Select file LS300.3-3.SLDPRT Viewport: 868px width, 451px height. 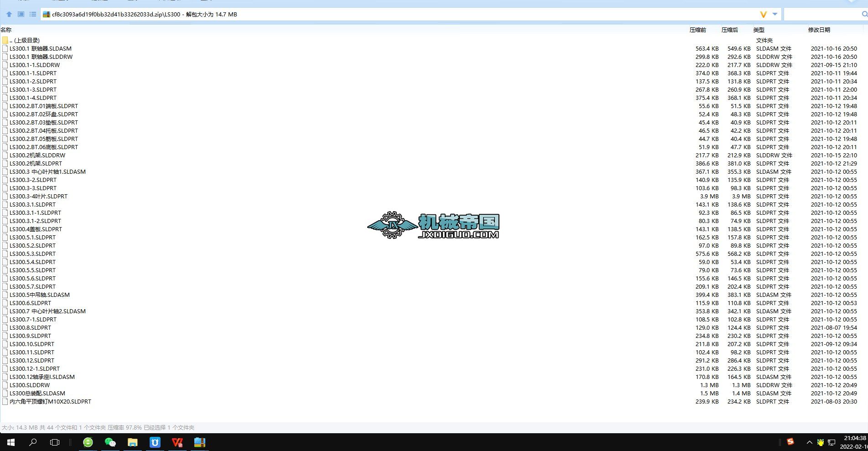(x=33, y=188)
